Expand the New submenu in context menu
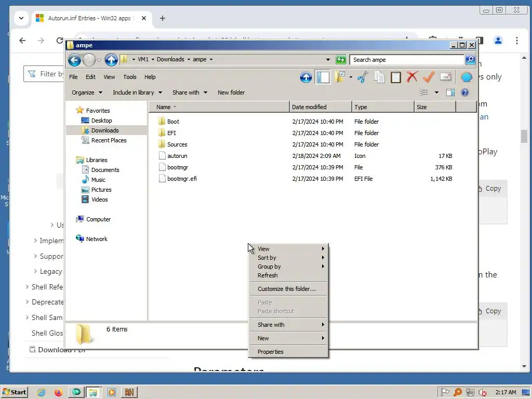532x399 pixels. click(288, 338)
